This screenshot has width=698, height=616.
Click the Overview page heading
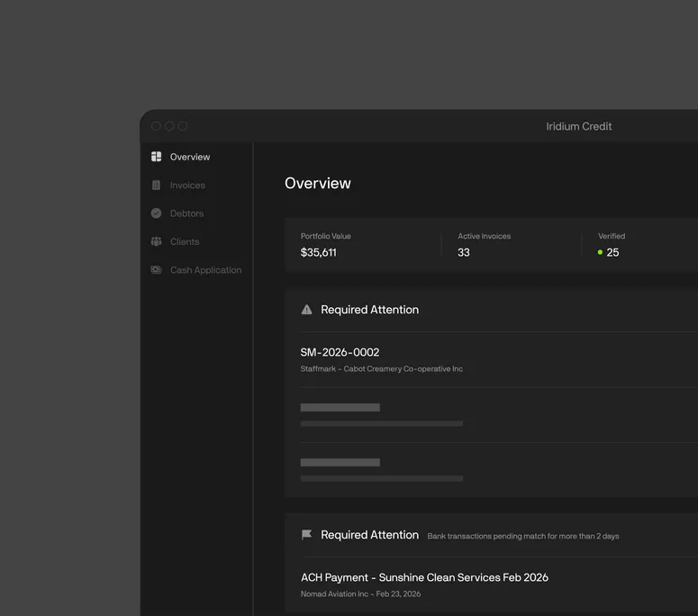tap(318, 183)
